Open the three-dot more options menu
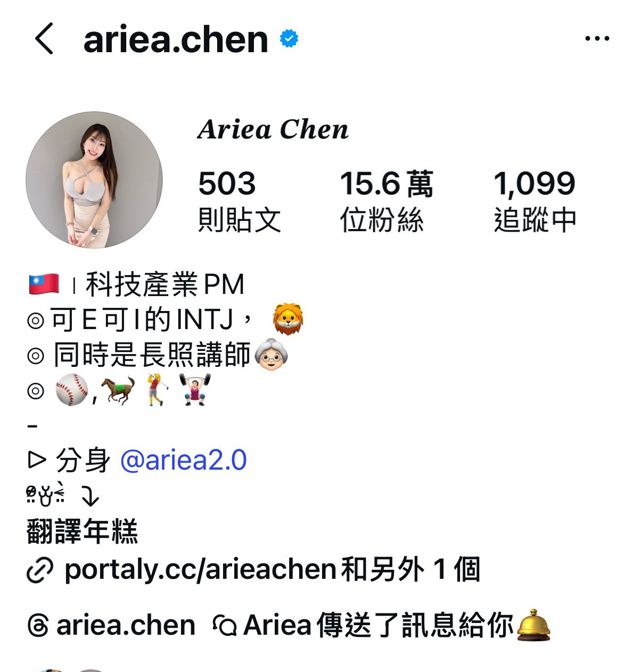The height and width of the screenshot is (672, 641). point(597,38)
